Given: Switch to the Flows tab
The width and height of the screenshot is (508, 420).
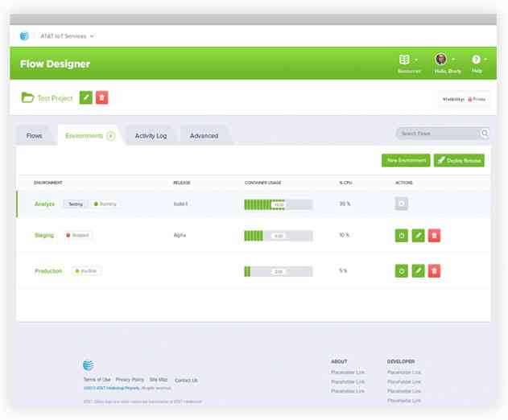Looking at the screenshot, I should [35, 136].
